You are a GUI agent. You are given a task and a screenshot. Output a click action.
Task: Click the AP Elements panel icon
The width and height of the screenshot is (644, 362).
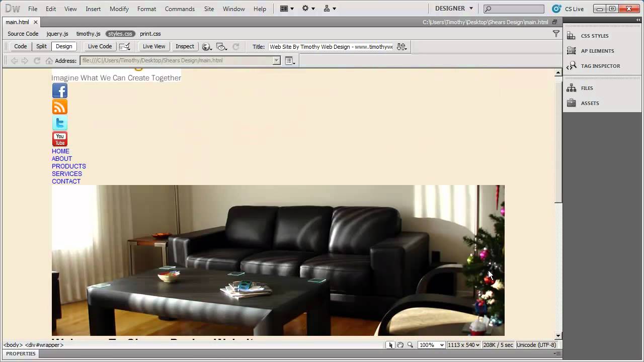tap(571, 51)
